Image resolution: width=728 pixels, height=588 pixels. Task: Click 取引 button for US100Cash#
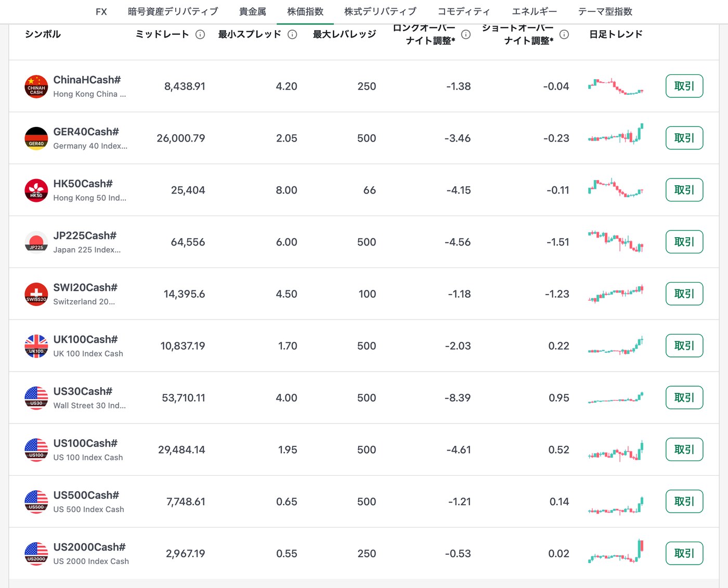pos(684,450)
